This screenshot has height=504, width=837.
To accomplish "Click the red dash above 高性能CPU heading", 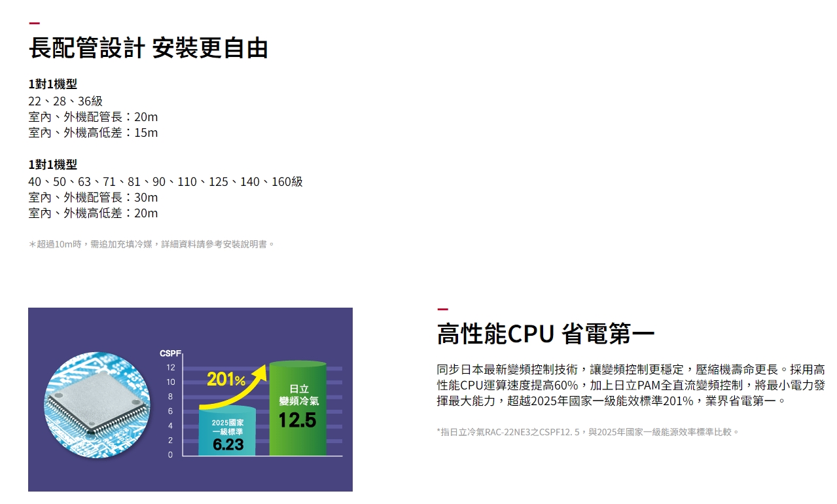I will (442, 309).
